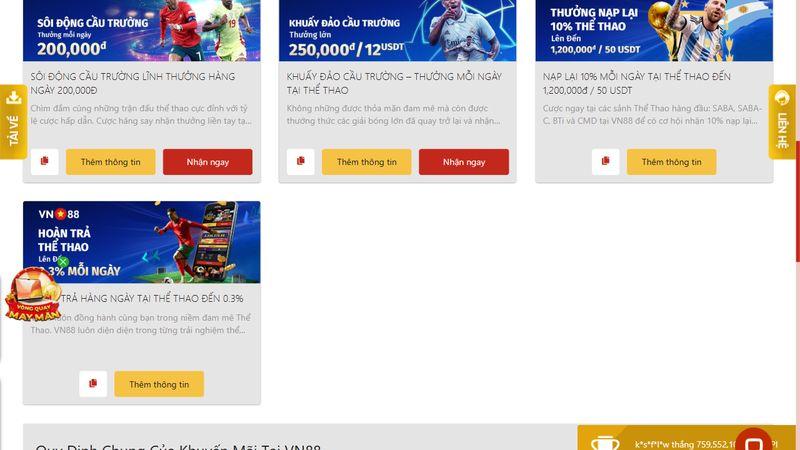The width and height of the screenshot is (800, 450).
Task: Click Thêm thông tin for Sôi Động promo
Action: [x=111, y=162]
